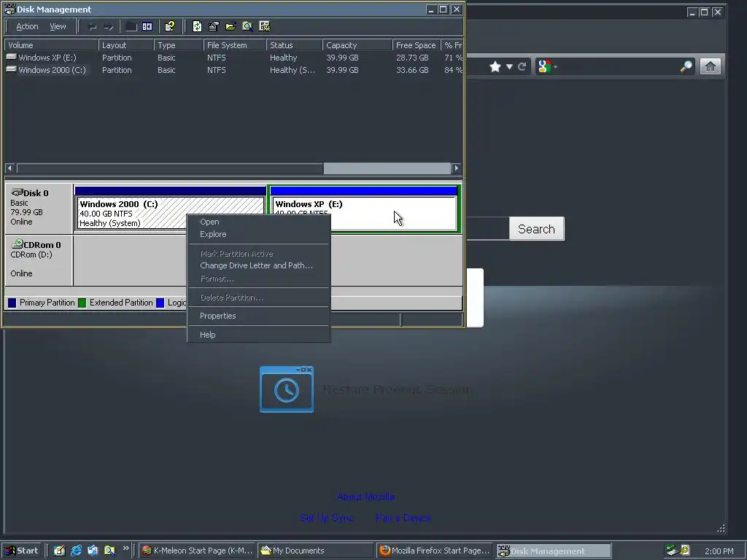Click the rightmost settings toolbar icon

(264, 27)
